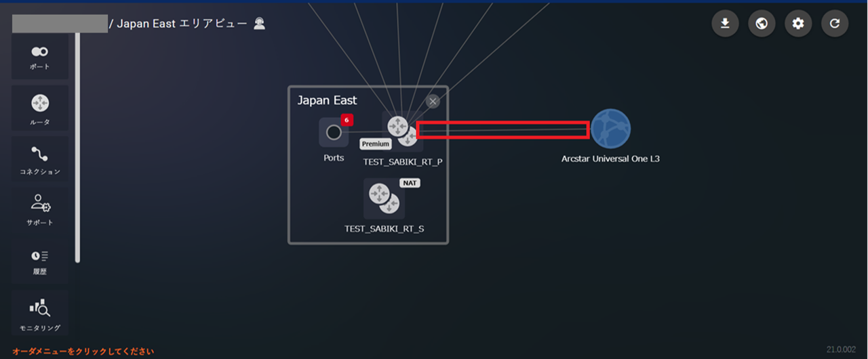
Task: Click the TEST_SABIKI_RT_P label
Action: tap(403, 162)
